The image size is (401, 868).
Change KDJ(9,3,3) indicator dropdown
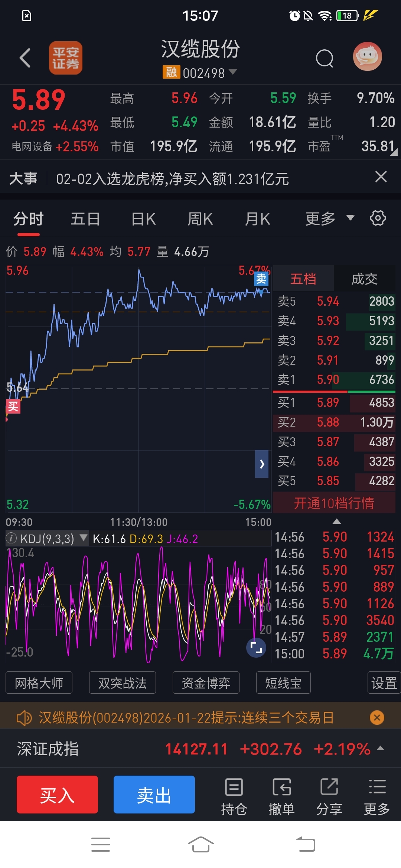point(84,537)
